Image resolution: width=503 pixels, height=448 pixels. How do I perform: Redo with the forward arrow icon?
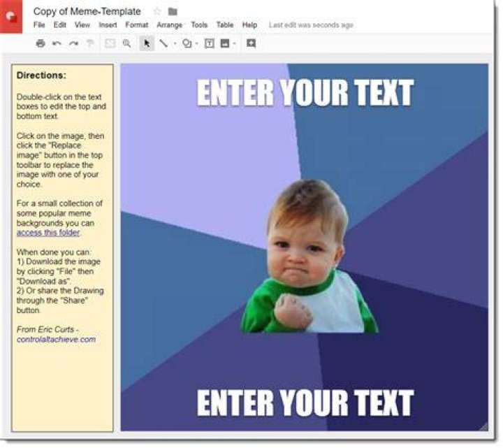74,43
